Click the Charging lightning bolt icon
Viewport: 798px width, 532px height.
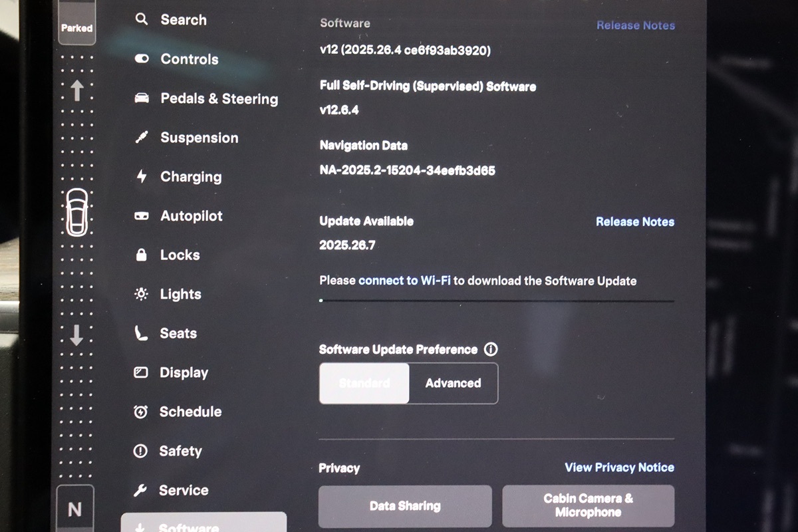coord(141,176)
